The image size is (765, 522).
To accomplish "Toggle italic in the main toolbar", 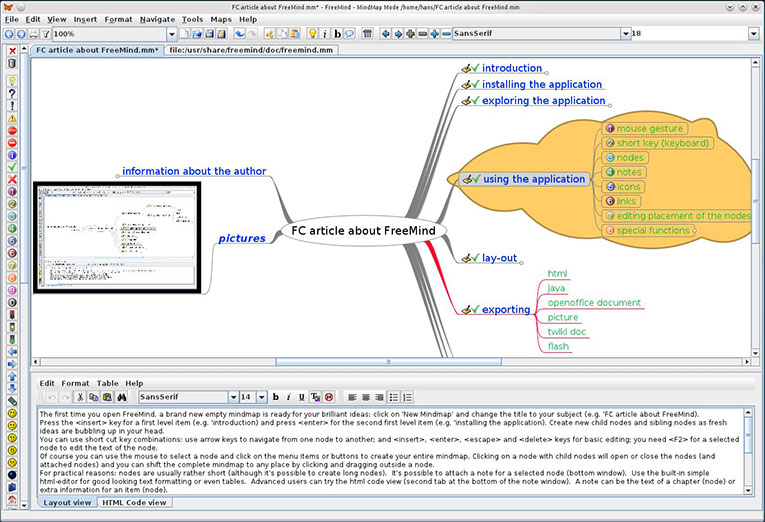I will pyautogui.click(x=325, y=34).
